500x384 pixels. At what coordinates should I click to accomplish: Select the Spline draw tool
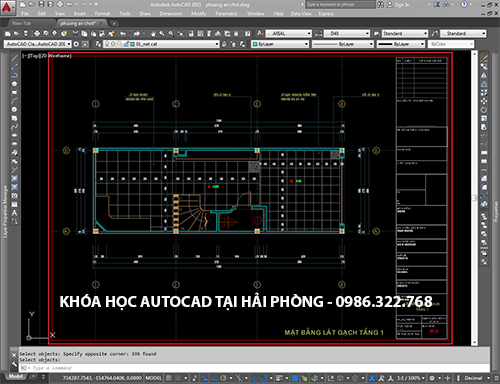(x=14, y=127)
